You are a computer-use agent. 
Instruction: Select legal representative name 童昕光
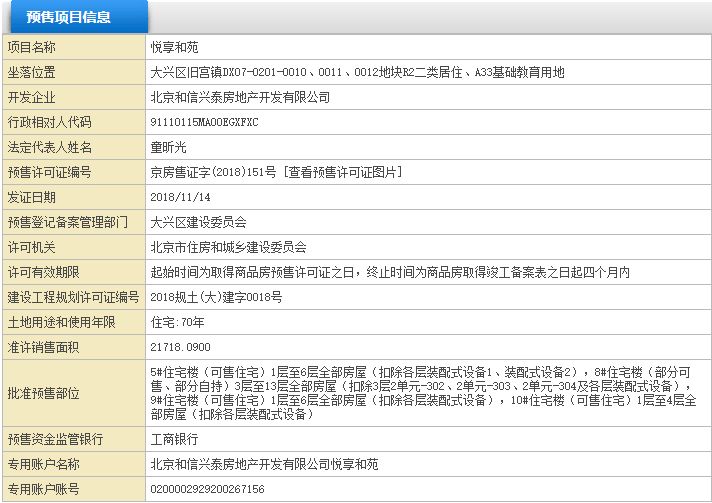click(168, 147)
